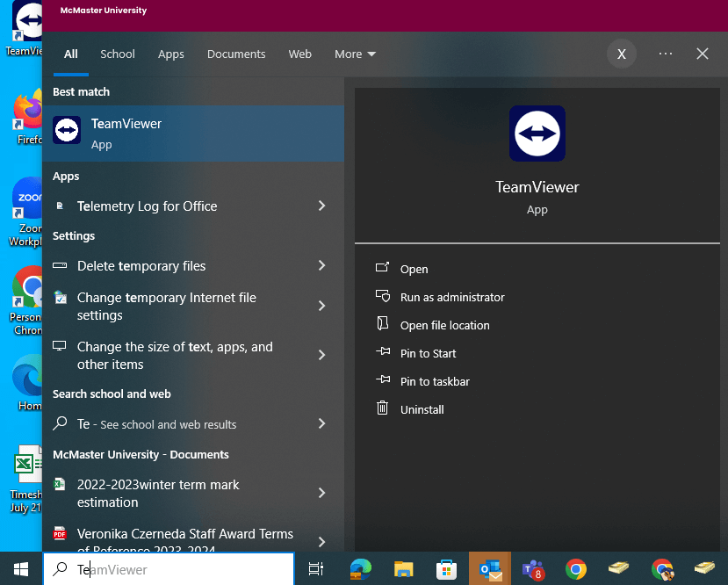Expand temporary Internet file settings arrow
Screen dimensions: 728x585
[321, 306]
